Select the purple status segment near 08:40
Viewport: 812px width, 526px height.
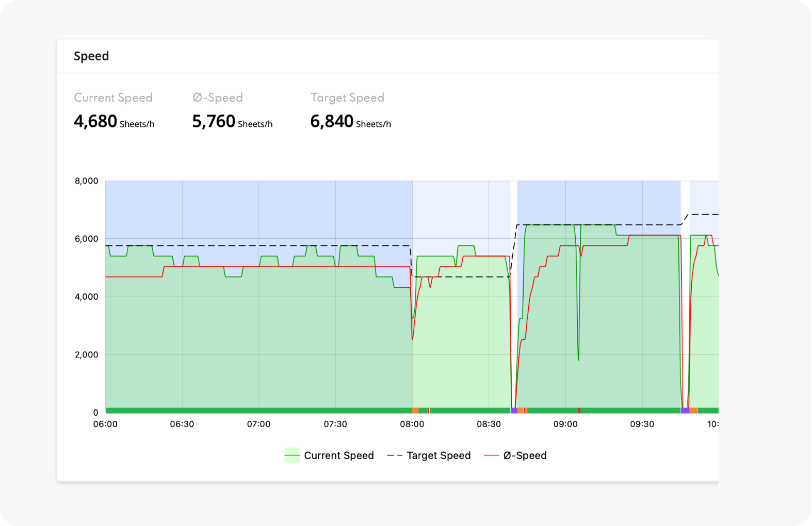514,410
